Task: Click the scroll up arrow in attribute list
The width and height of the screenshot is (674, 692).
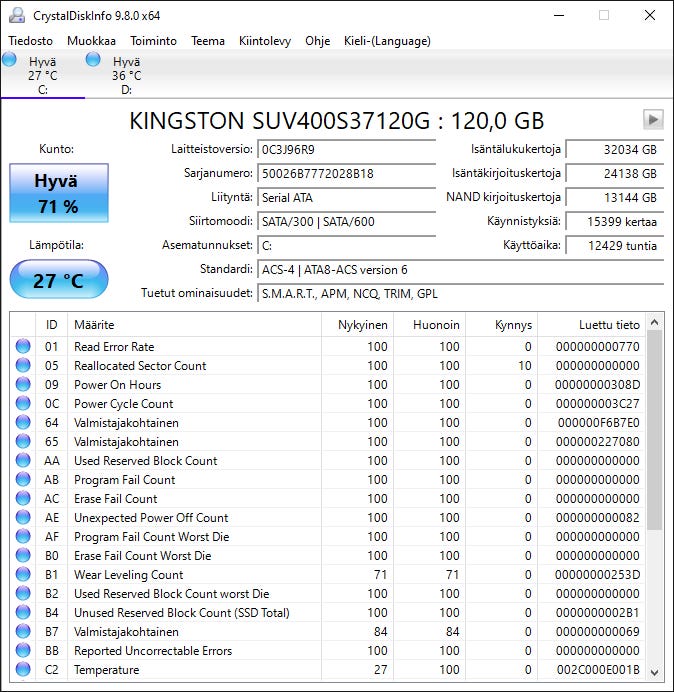Action: point(655,323)
